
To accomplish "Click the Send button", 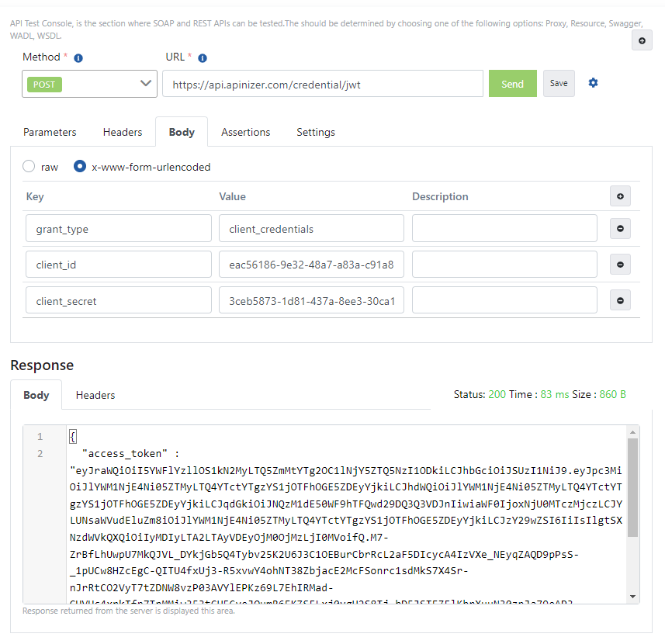I will coord(512,83).
